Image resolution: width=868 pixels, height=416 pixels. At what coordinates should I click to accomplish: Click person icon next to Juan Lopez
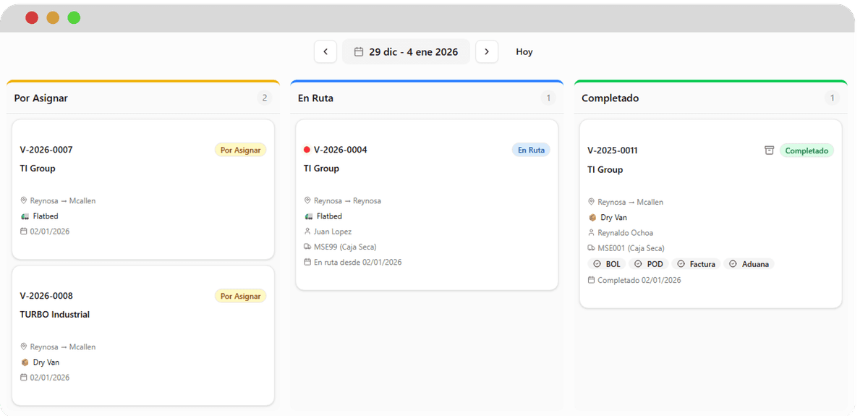pyautogui.click(x=307, y=232)
